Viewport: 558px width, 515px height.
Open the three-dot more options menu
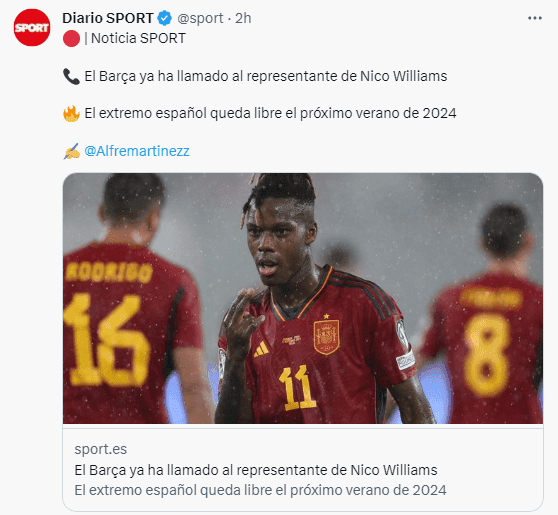point(535,18)
